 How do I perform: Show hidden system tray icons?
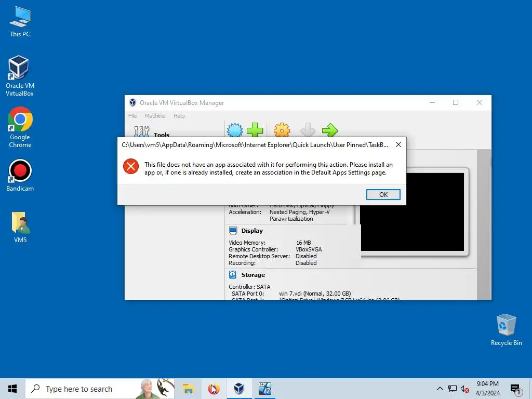coord(440,389)
